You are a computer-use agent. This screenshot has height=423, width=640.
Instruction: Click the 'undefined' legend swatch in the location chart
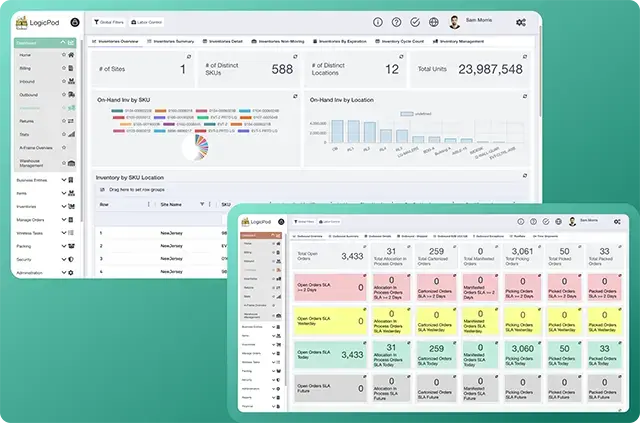407,114
